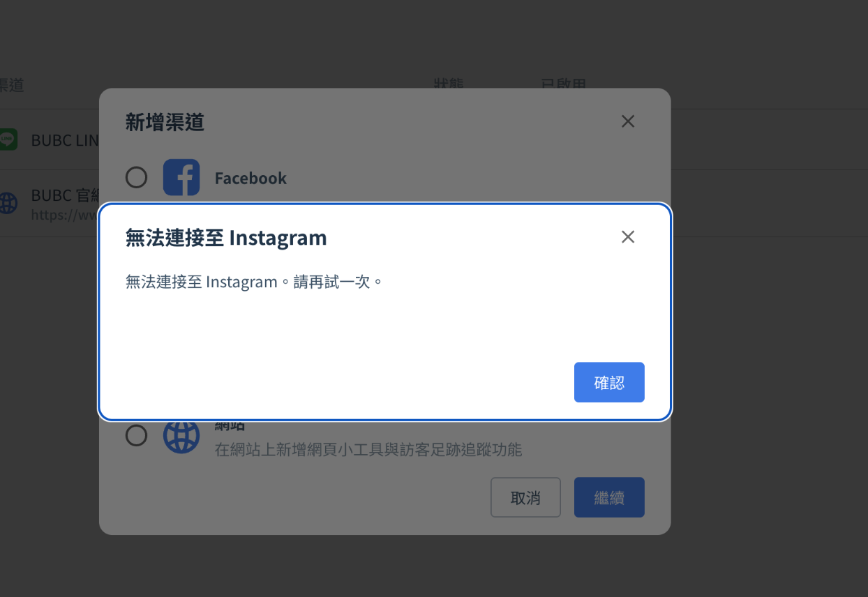Click the 繼續 button
Screen dimensions: 868x597
609,497
